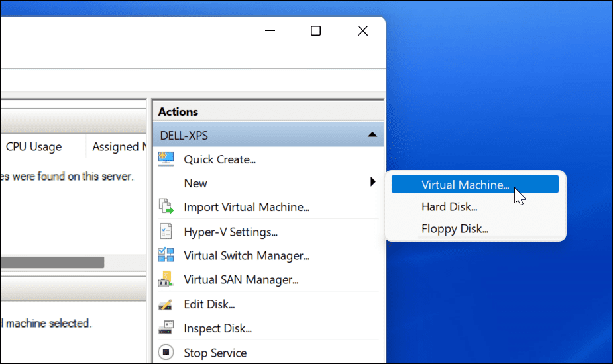
Task: Expand the New submenu arrow
Action: coord(373,183)
